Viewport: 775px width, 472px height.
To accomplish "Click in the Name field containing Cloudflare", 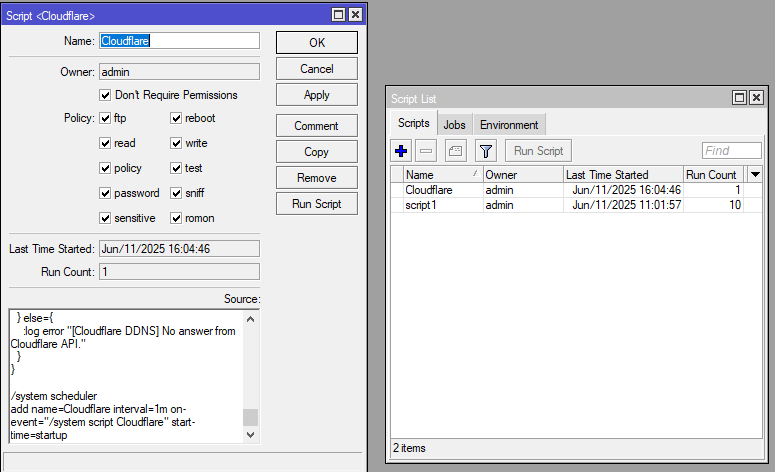I will 179,41.
